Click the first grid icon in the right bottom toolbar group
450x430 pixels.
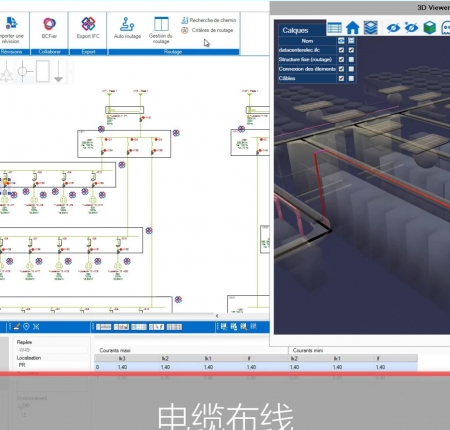click(224, 327)
